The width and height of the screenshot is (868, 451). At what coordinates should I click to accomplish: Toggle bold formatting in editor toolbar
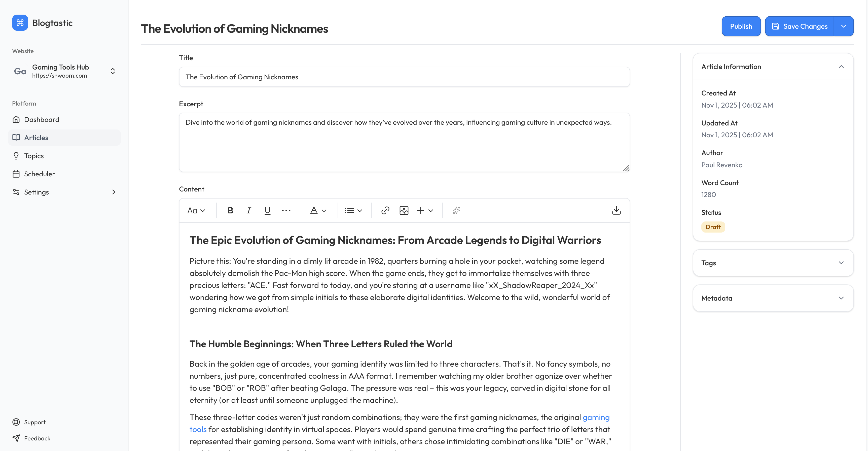[230, 210]
